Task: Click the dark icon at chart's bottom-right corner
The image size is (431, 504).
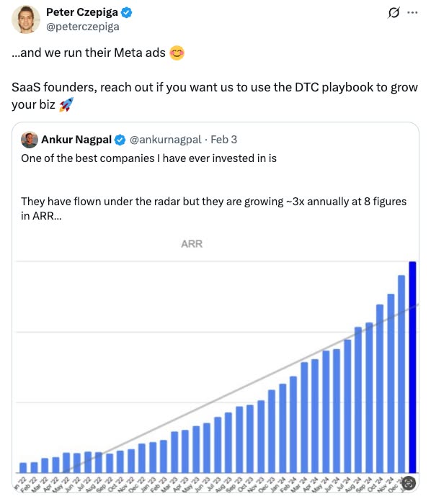Action: [x=409, y=482]
